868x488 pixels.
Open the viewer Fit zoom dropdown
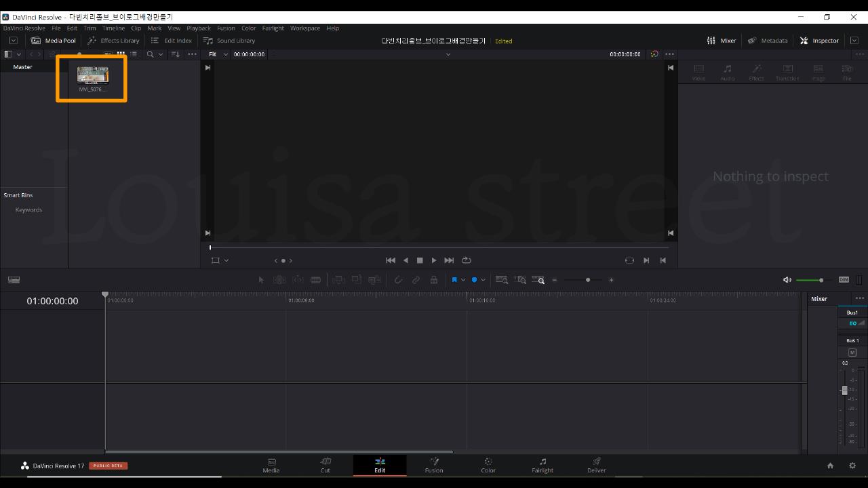218,54
